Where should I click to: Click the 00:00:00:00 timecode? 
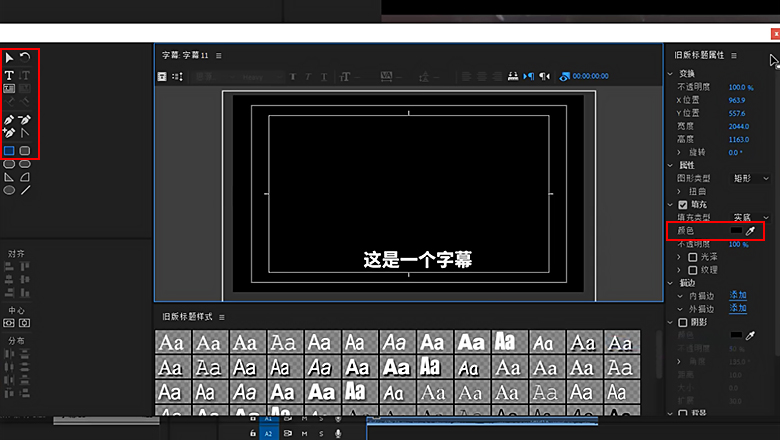(590, 76)
